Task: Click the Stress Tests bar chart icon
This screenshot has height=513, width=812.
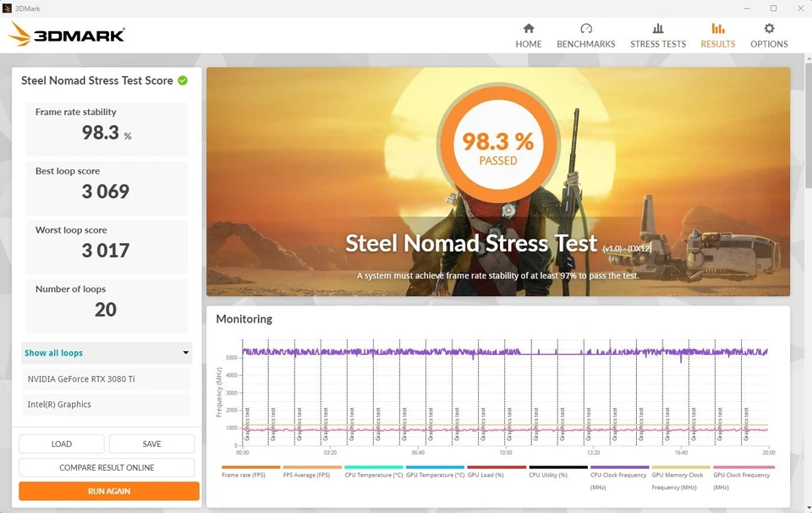Action: click(x=658, y=29)
